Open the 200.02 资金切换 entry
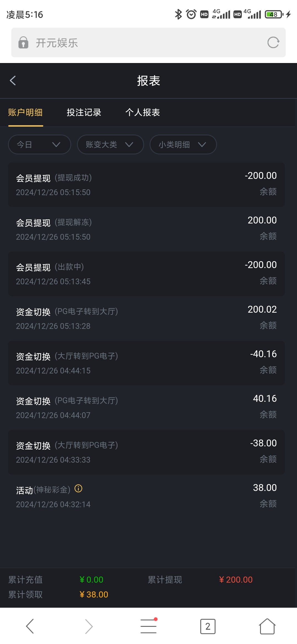 tap(146, 318)
